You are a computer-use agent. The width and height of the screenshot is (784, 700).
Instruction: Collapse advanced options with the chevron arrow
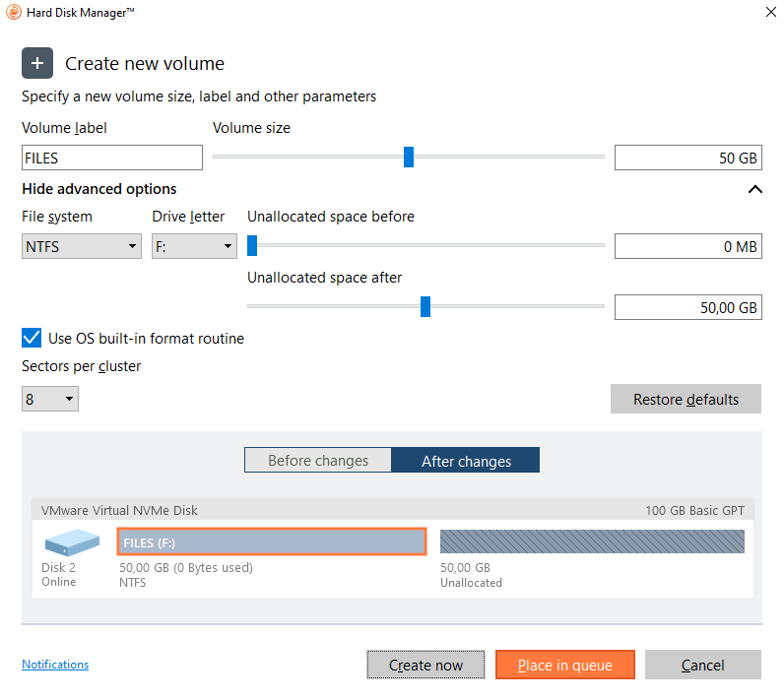pos(754,189)
